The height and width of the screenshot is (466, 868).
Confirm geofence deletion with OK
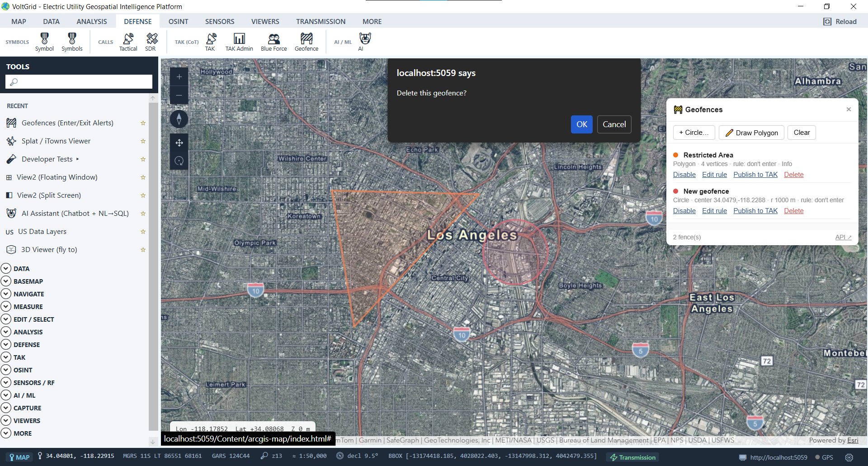[582, 124]
